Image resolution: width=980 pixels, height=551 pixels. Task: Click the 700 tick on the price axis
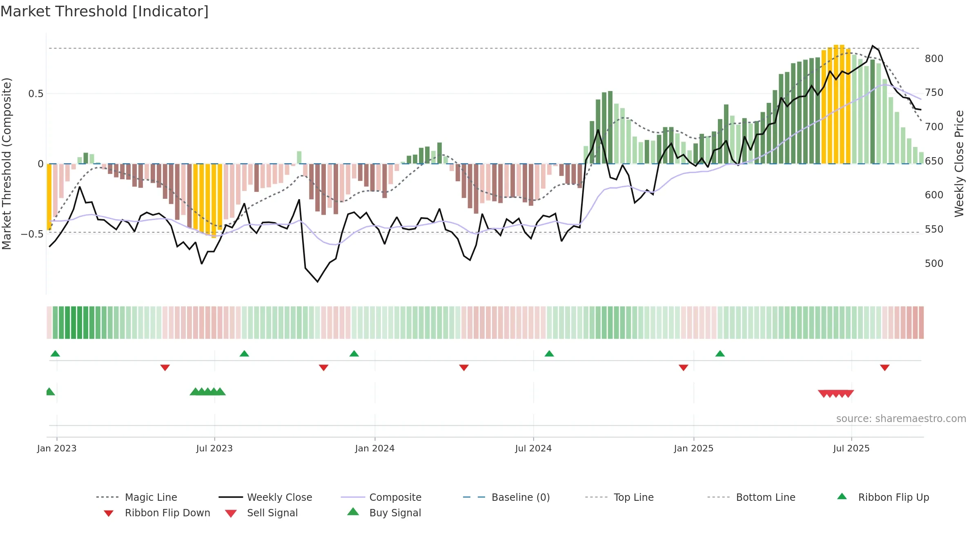coord(934,127)
